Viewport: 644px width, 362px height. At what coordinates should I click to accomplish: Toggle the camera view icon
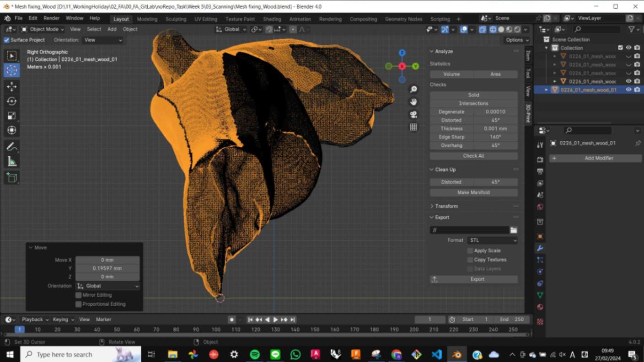[413, 114]
